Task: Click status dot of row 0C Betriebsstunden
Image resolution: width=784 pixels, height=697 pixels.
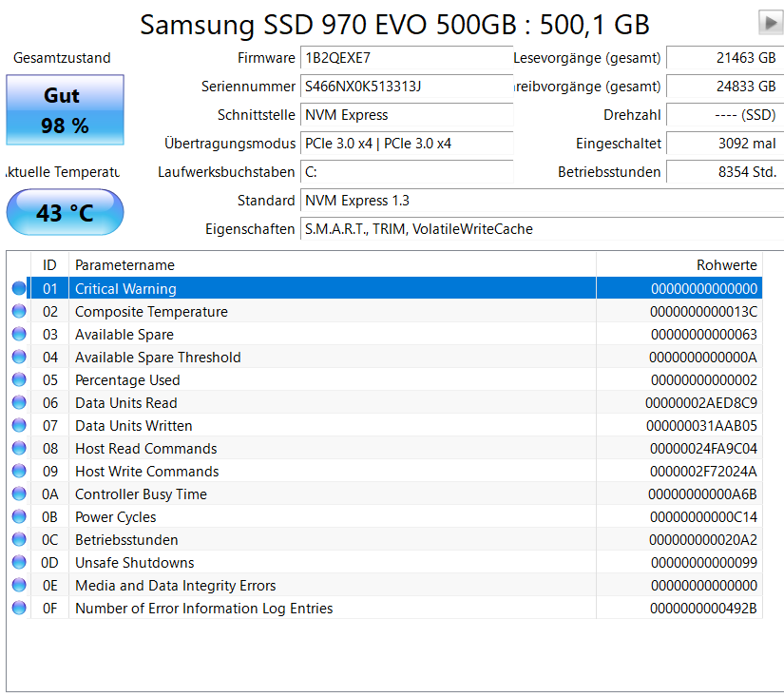Action: tap(19, 539)
